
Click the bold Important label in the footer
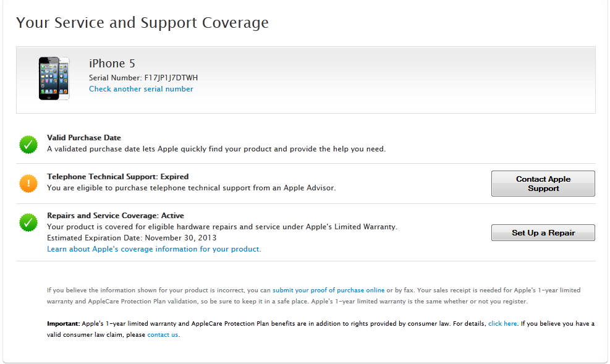pos(63,323)
